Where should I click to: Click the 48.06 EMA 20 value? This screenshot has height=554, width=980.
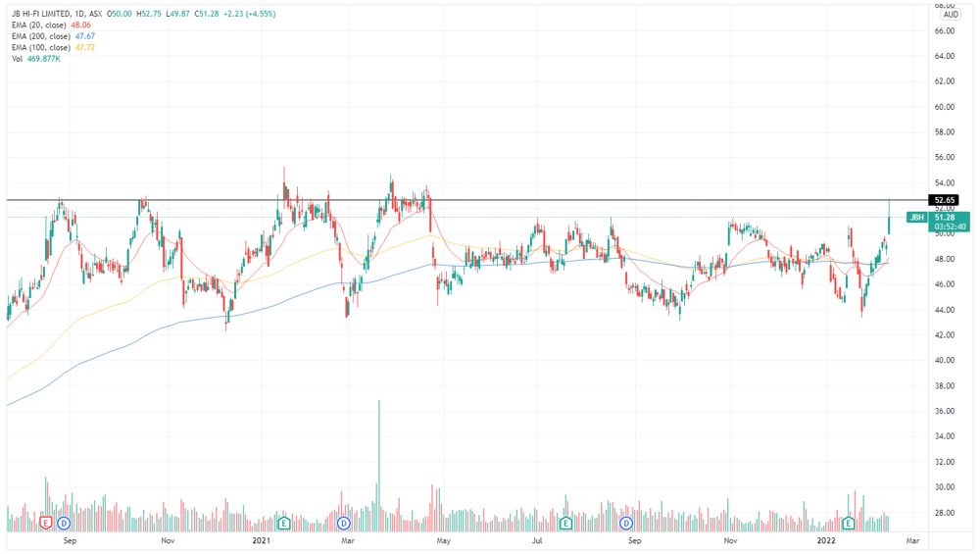coord(81,25)
